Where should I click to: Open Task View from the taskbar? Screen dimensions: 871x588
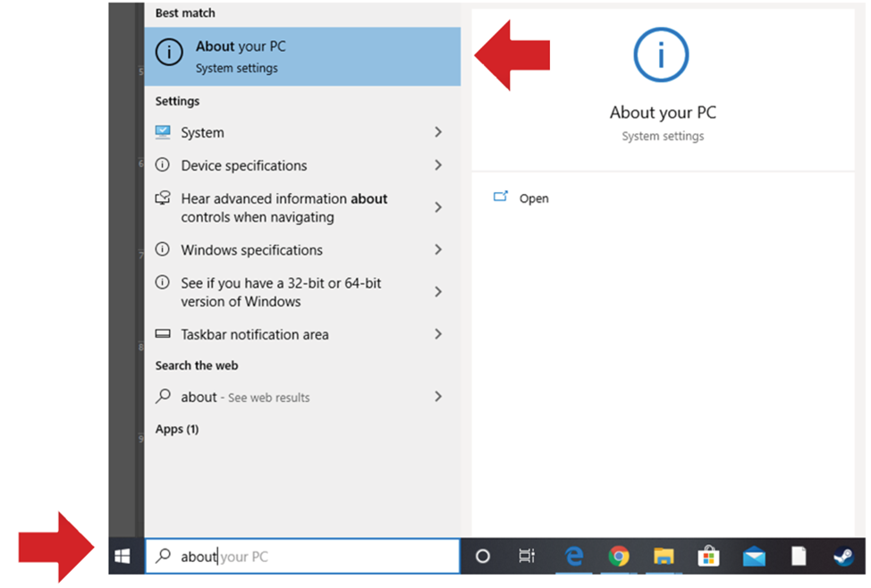click(527, 556)
